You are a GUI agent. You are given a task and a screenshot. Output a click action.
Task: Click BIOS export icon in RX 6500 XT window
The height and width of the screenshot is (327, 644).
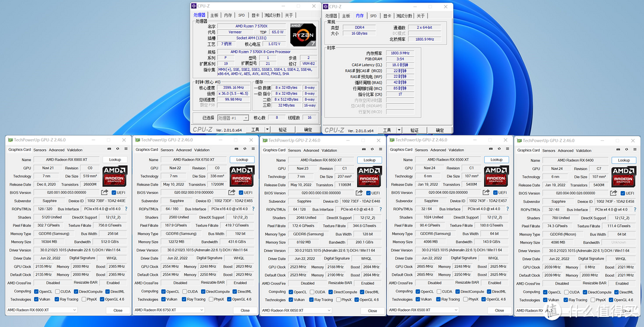(487, 192)
